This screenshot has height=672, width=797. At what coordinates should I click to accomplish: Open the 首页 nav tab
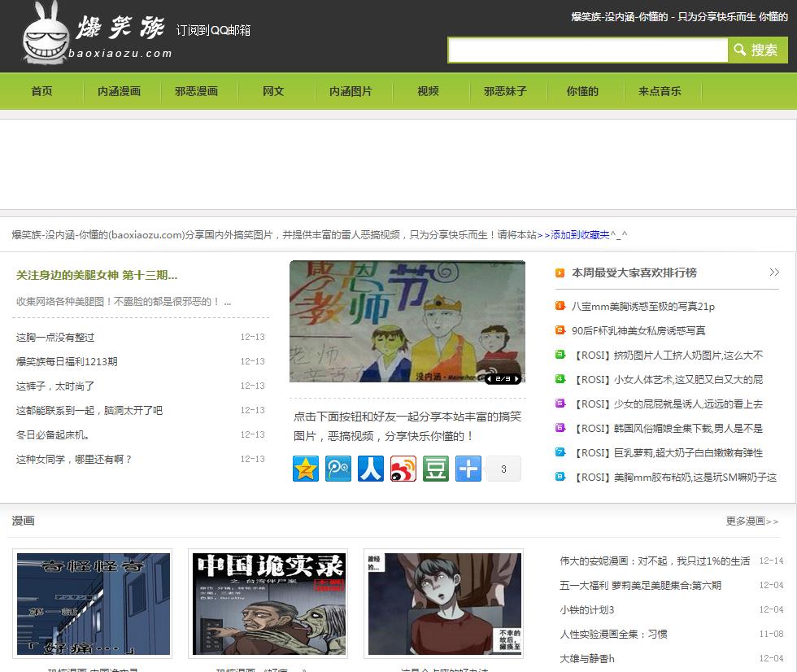(x=41, y=91)
